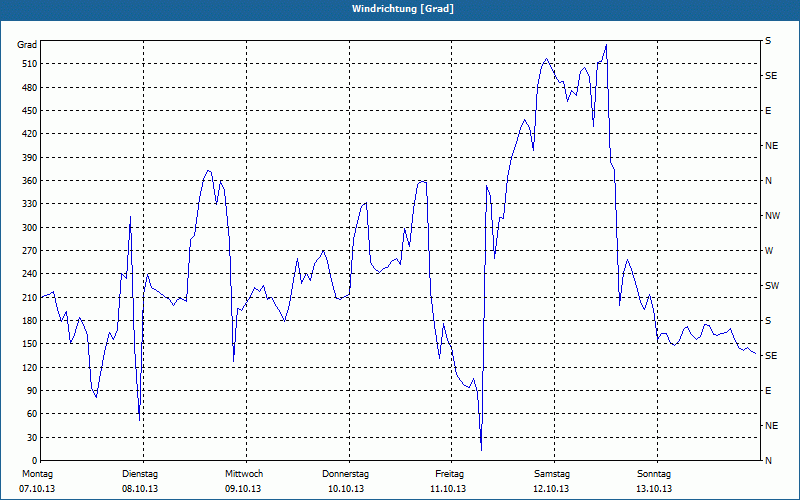Click the "Freitag" day label
Image resolution: width=800 pixels, height=500 pixels.
click(x=449, y=474)
